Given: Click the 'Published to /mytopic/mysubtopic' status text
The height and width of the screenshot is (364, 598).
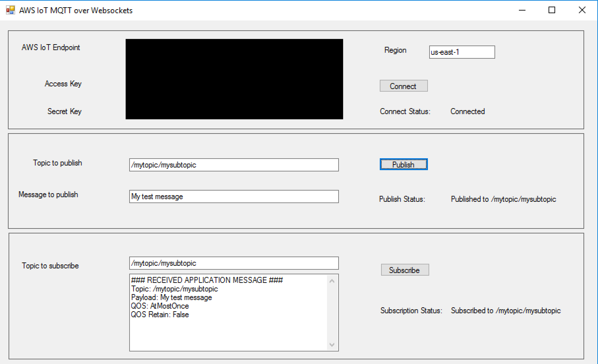Looking at the screenshot, I should [x=503, y=199].
